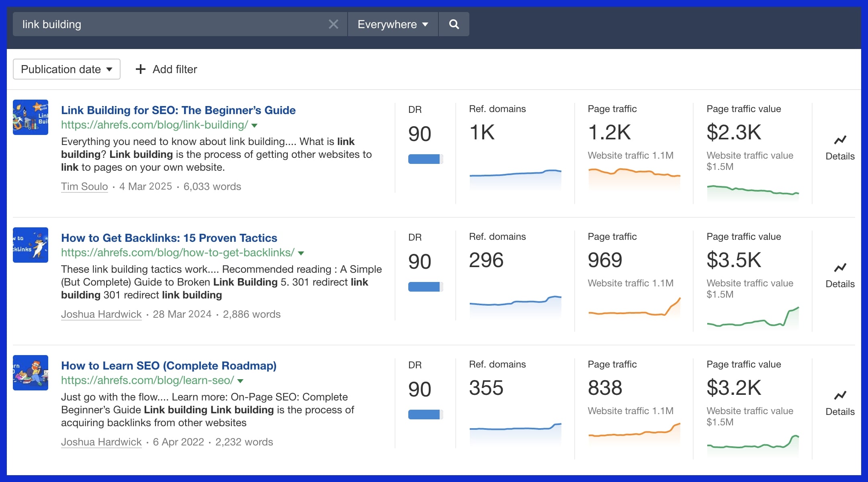
Task: Open Joshua Hardwick author link dated 6 Apr 2022
Action: pyautogui.click(x=101, y=442)
